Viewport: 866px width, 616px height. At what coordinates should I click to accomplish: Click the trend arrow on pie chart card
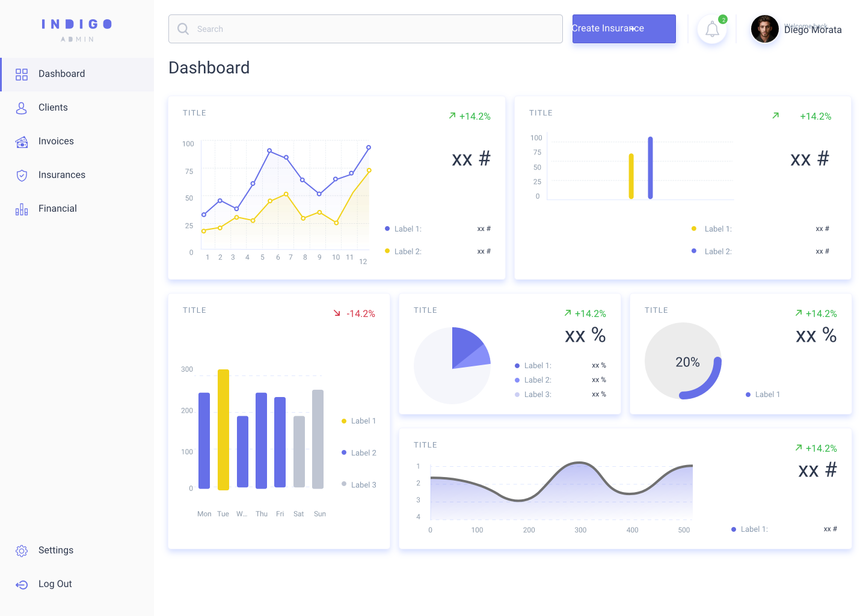pyautogui.click(x=568, y=313)
